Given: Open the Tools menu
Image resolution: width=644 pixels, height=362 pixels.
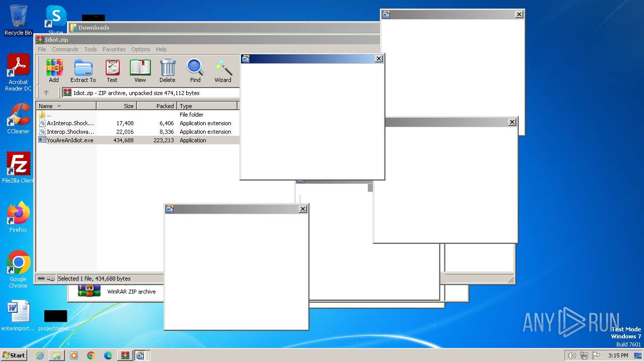Looking at the screenshot, I should pos(91,49).
